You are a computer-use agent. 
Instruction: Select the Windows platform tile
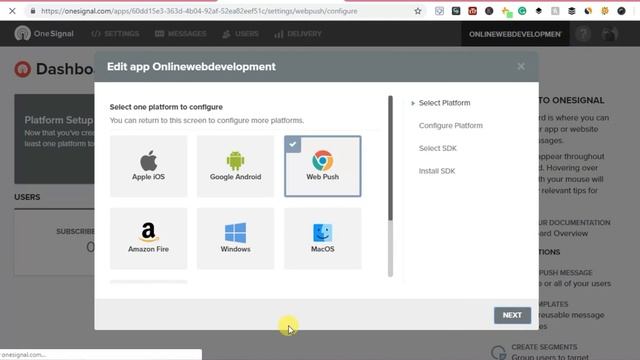pyautogui.click(x=236, y=238)
